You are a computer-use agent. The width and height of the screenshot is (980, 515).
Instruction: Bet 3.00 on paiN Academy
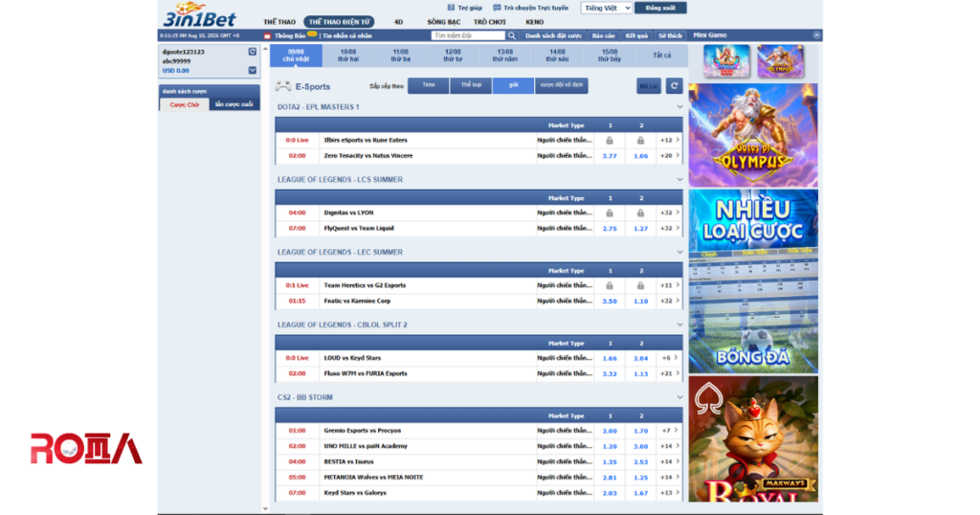tap(640, 447)
